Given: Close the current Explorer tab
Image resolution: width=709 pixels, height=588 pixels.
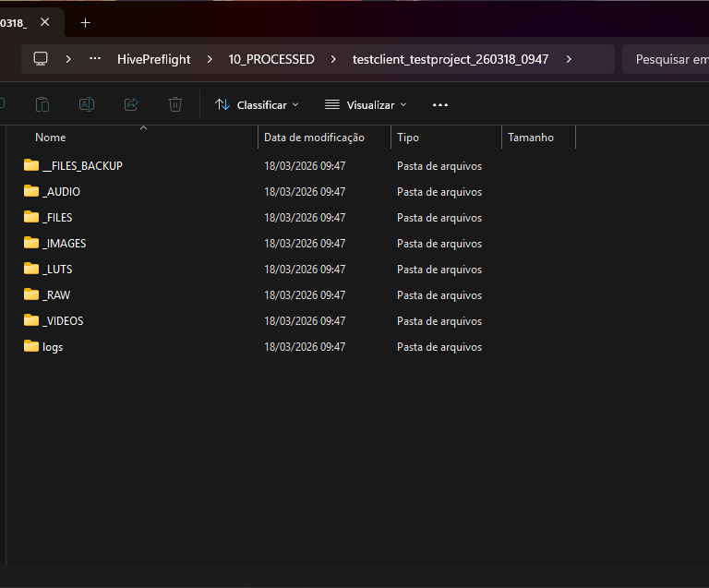Looking at the screenshot, I should coord(44,22).
